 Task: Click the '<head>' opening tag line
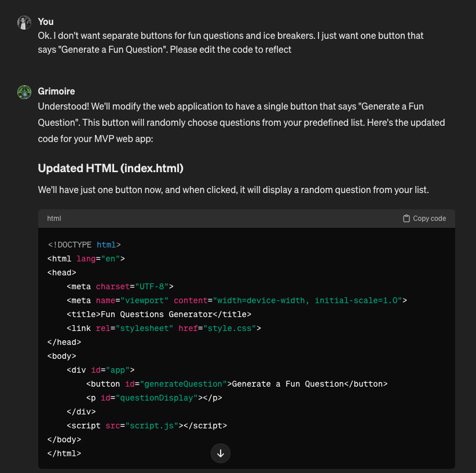62,273
